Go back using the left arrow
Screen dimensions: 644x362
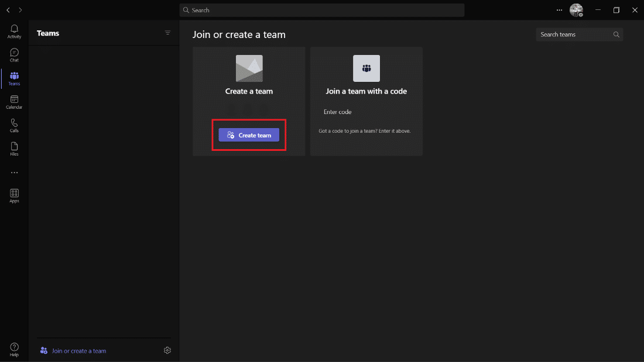point(8,10)
